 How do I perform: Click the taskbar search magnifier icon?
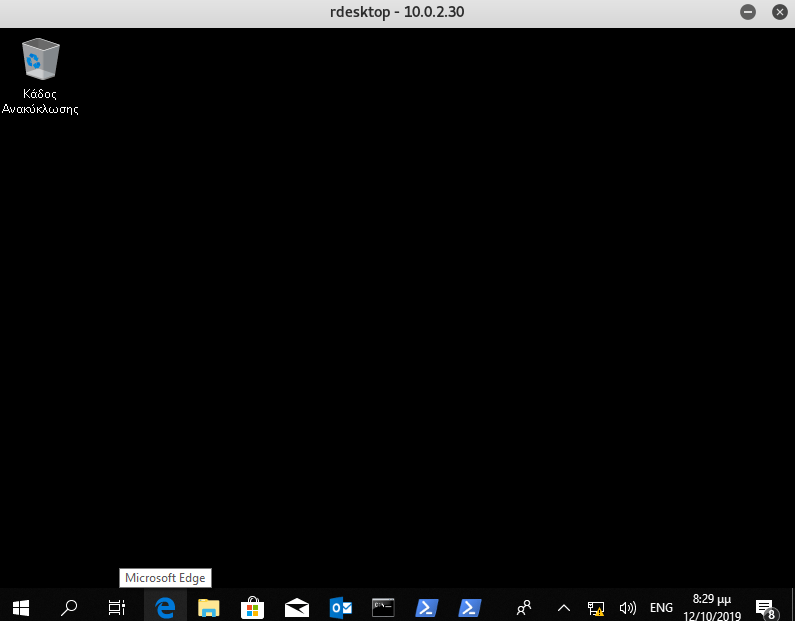(x=69, y=607)
